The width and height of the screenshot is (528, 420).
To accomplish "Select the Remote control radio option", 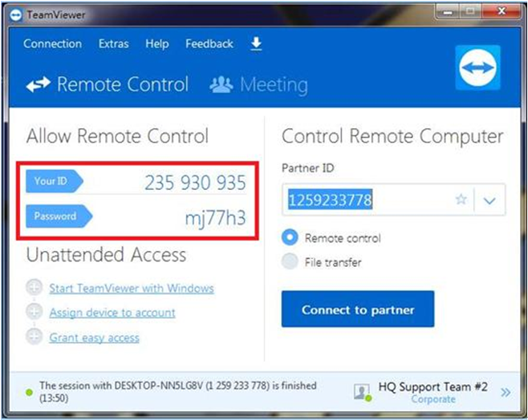I will coord(290,237).
